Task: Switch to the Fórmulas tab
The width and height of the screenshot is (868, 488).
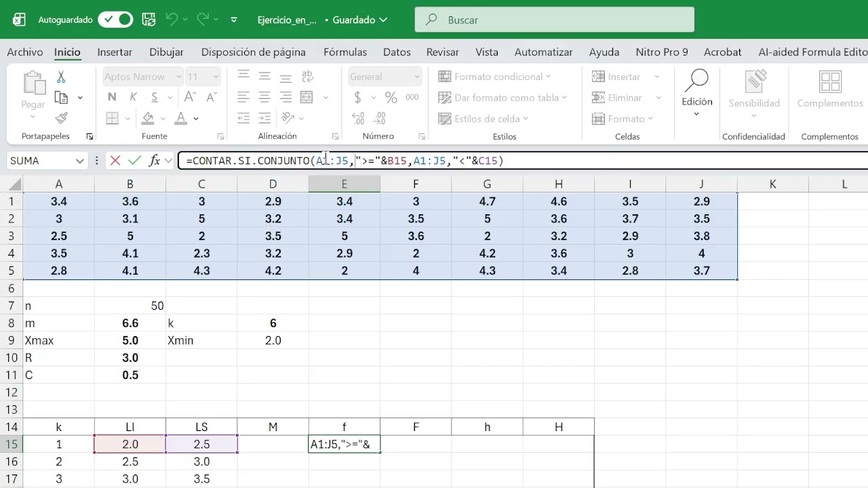Action: point(345,52)
